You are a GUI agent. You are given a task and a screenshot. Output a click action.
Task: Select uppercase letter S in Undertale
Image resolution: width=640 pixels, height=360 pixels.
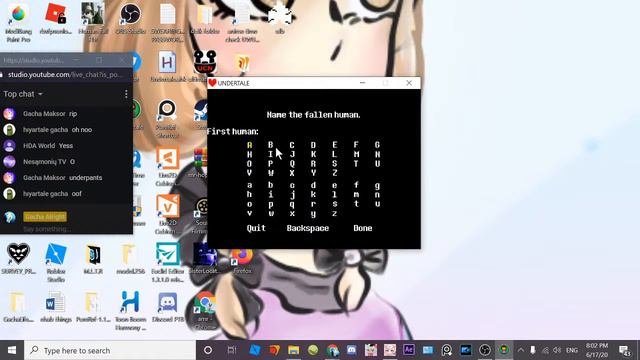click(335, 163)
